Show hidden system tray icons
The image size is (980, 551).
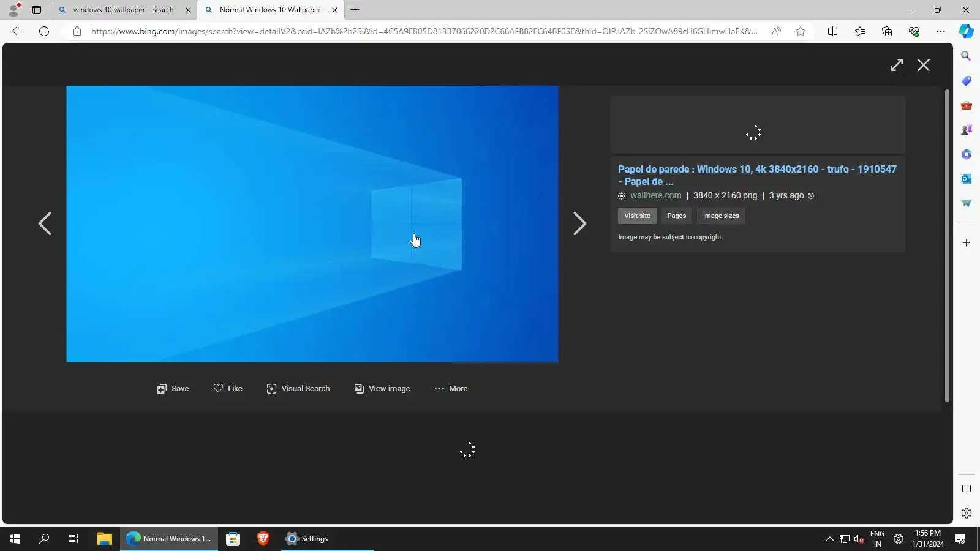tap(829, 539)
